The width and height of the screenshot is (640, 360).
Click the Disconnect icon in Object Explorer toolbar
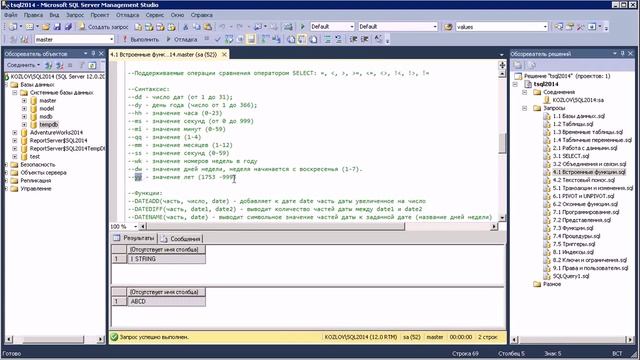point(60,65)
